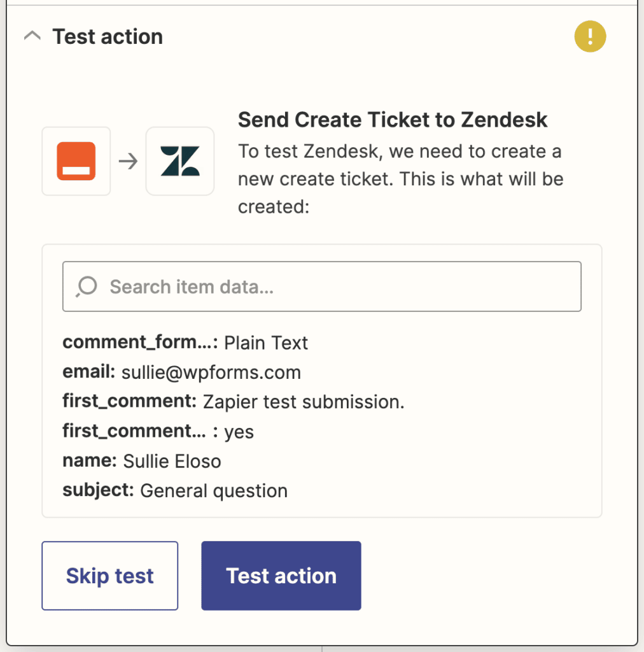The width and height of the screenshot is (644, 652).
Task: Select the first_comment yes row
Action: pyautogui.click(x=158, y=431)
